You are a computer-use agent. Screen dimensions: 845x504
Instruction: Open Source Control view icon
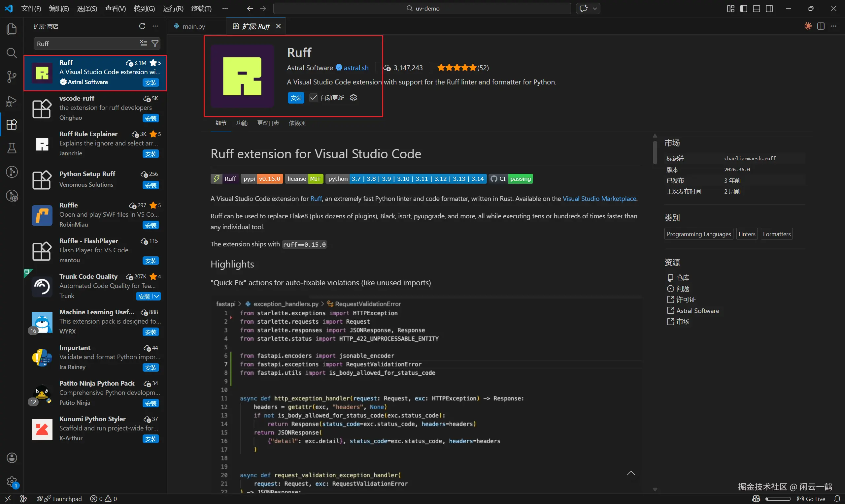coord(12,77)
